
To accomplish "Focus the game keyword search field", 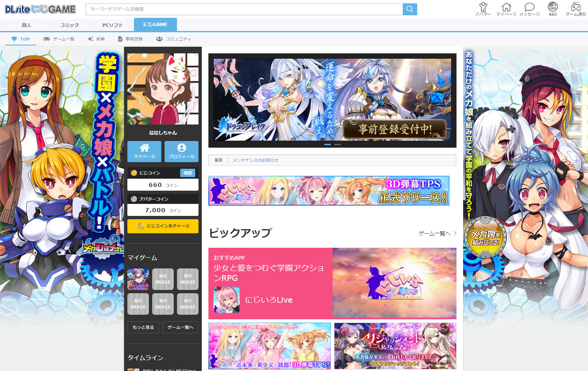I will [x=244, y=9].
